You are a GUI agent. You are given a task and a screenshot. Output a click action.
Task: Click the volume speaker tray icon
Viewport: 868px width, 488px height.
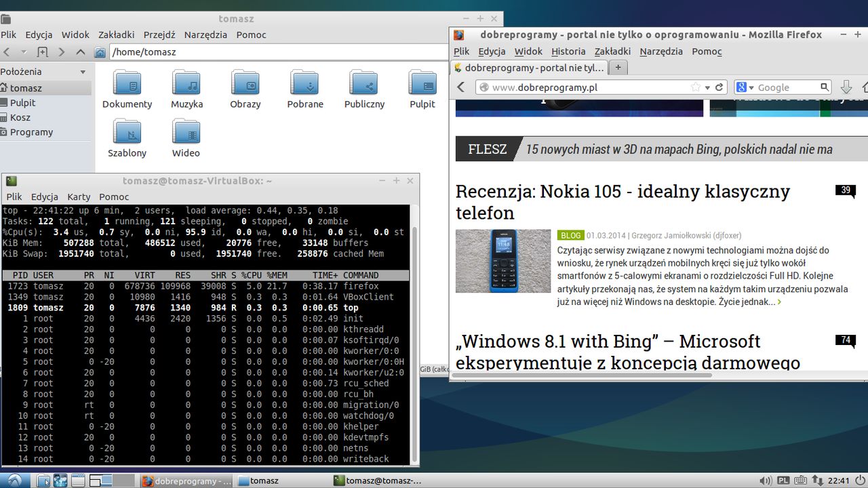click(x=765, y=481)
